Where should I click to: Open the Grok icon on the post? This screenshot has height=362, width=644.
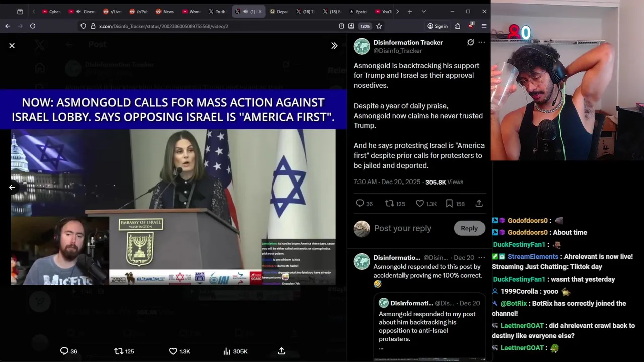tap(470, 42)
